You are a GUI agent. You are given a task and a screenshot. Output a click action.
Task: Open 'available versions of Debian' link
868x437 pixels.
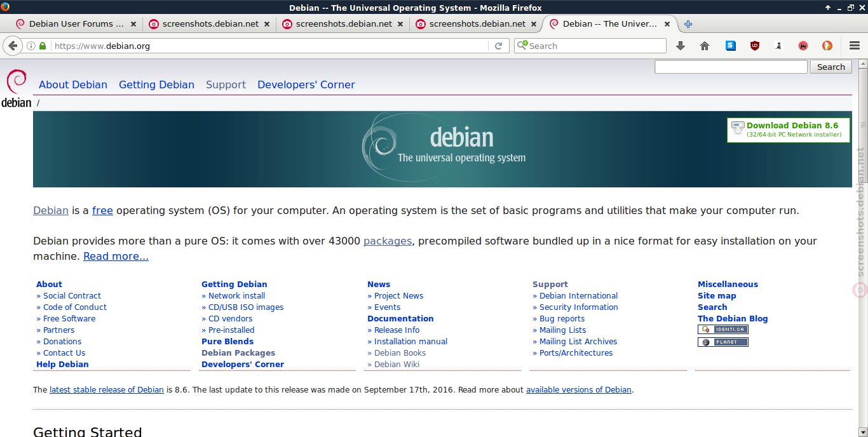[579, 390]
